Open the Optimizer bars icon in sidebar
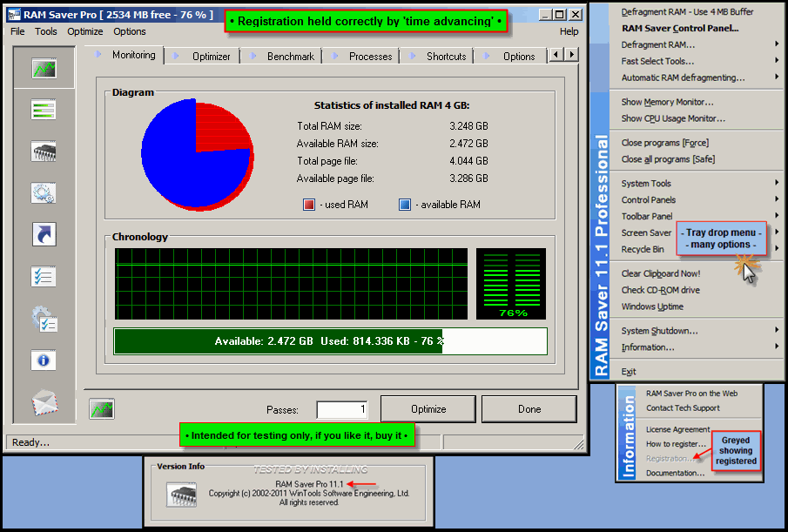The width and height of the screenshot is (788, 532). [x=44, y=110]
